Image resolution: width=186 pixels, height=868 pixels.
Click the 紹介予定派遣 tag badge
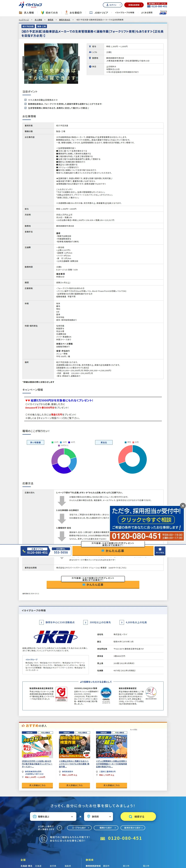tap(28, 26)
